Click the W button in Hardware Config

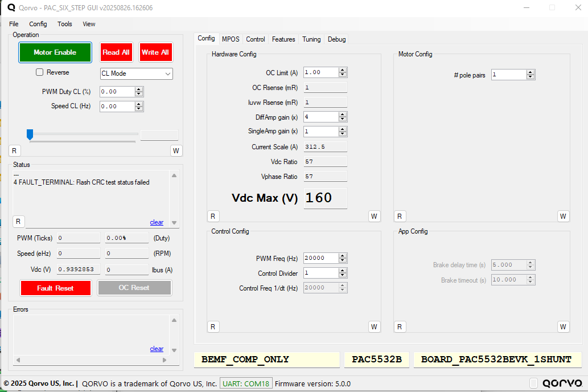pyautogui.click(x=374, y=216)
